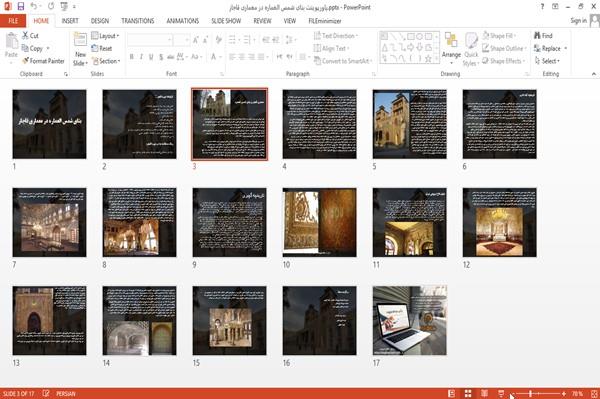
Task: Click the Format Painter brush icon
Action: 25,61
